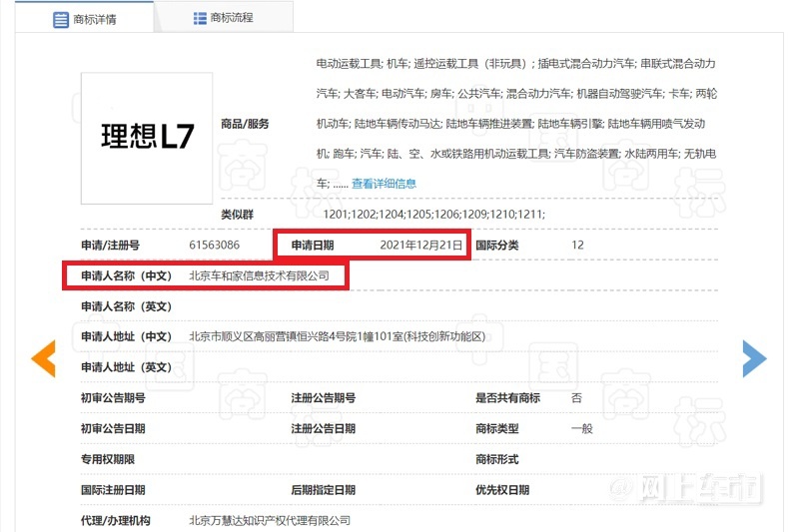The image size is (799, 532).
Task: Click the 申请人地址（中文） label
Action: pos(127,336)
